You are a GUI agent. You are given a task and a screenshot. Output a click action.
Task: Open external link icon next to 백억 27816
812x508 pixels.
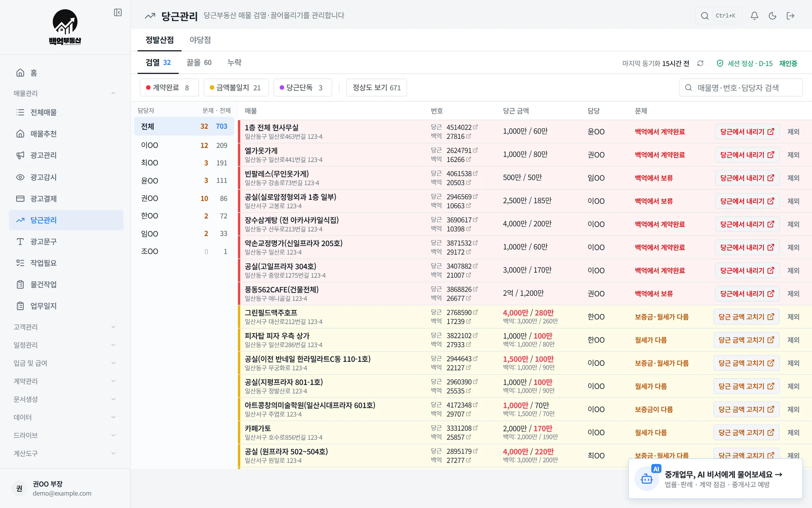469,136
